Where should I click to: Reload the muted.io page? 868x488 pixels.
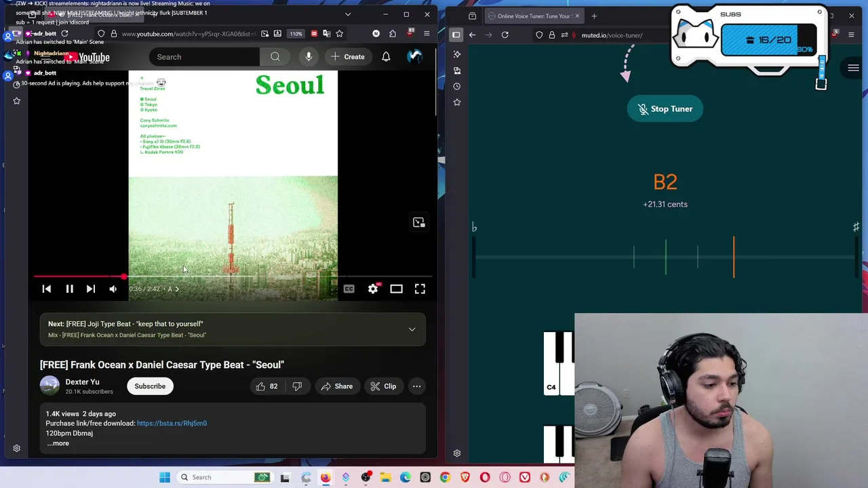pyautogui.click(x=505, y=35)
